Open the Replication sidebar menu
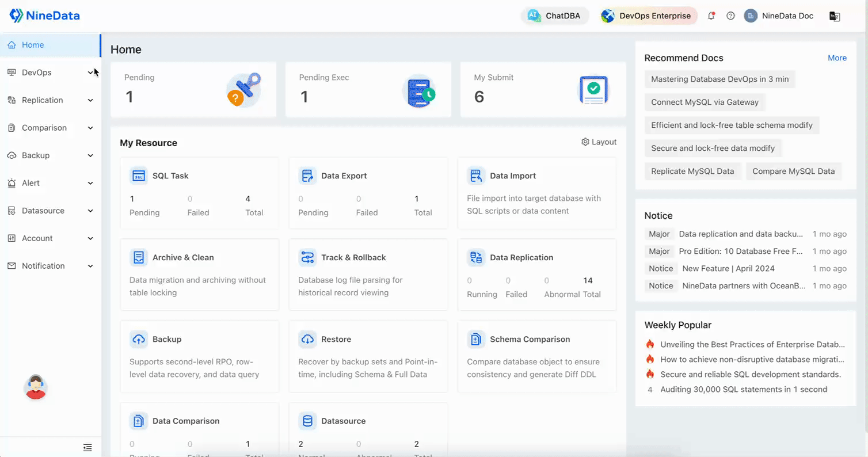Screen dimensions: 868x457 pos(51,100)
